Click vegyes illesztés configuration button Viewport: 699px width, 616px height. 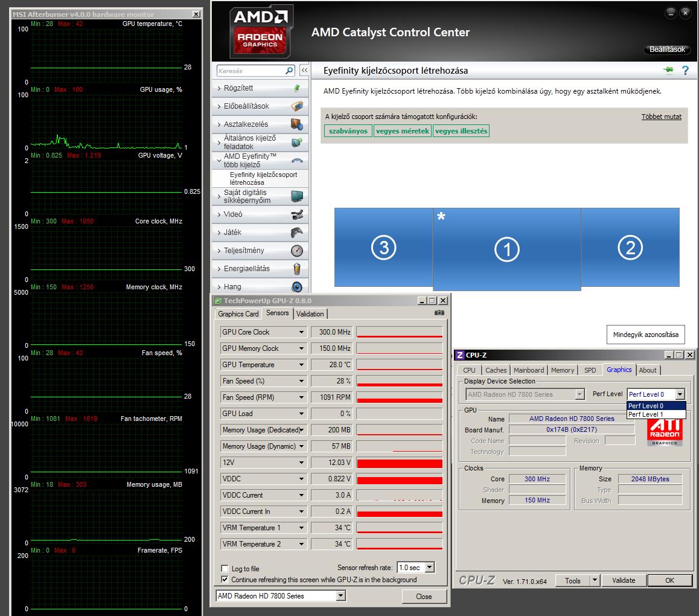pos(461,131)
